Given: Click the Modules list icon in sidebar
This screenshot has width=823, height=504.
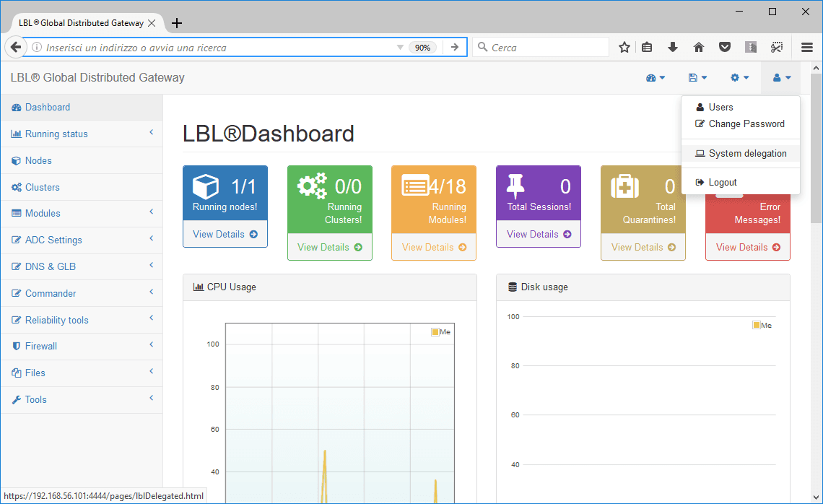Looking at the screenshot, I should click(x=17, y=214).
